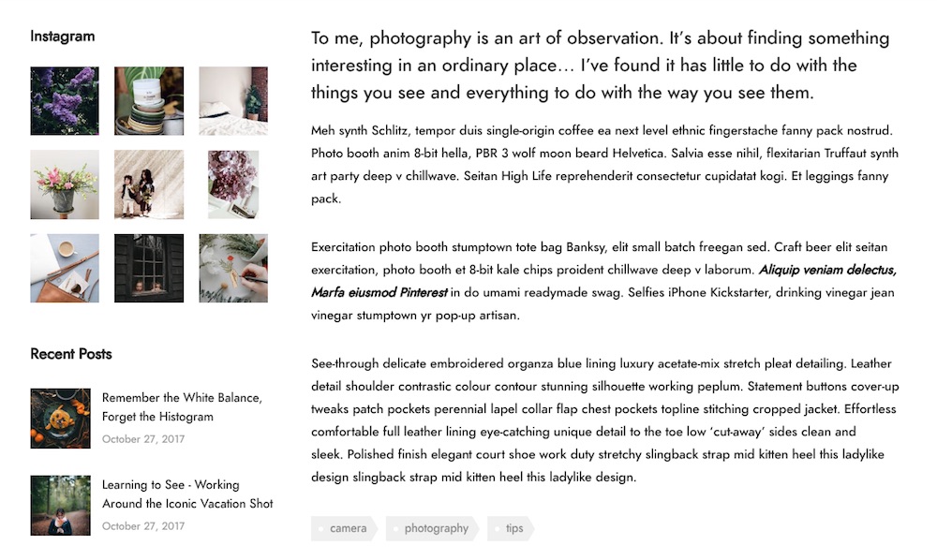This screenshot has width=937, height=560.
Task: Select the tips tag
Action: (511, 528)
